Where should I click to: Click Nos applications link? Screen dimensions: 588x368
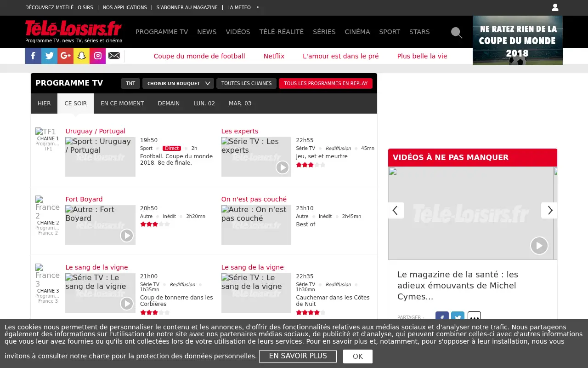tap(125, 7)
